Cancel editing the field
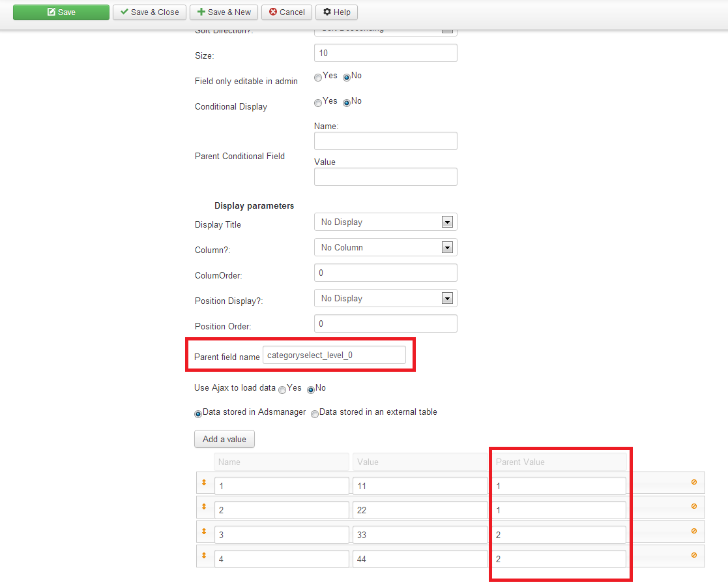This screenshot has width=728, height=587. (x=287, y=12)
